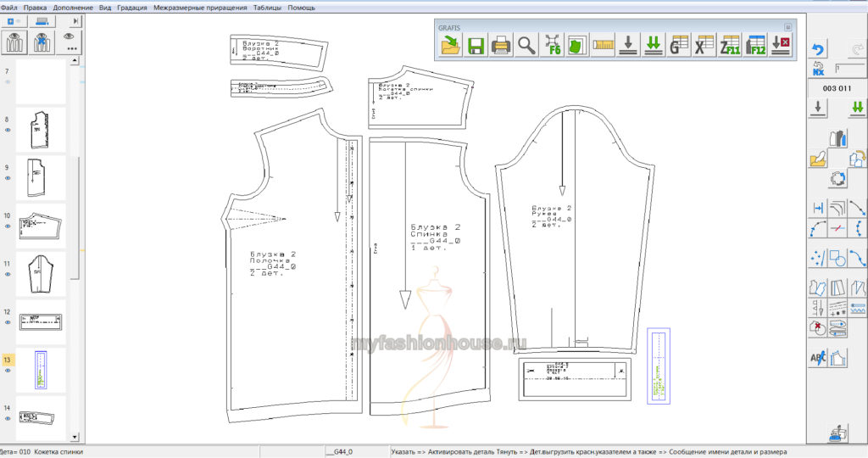Toggle eye visibility for piece 13
Image resolution: width=868 pixels, height=458 pixels.
pyautogui.click(x=8, y=369)
